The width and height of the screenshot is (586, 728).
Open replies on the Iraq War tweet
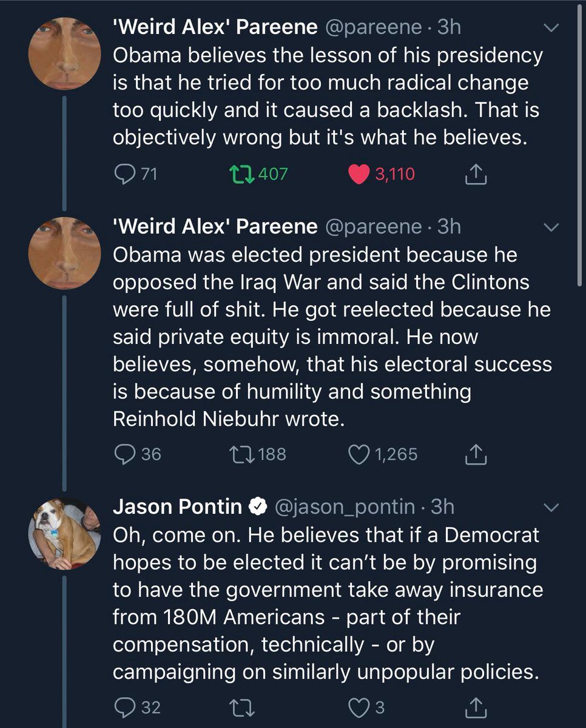124,454
